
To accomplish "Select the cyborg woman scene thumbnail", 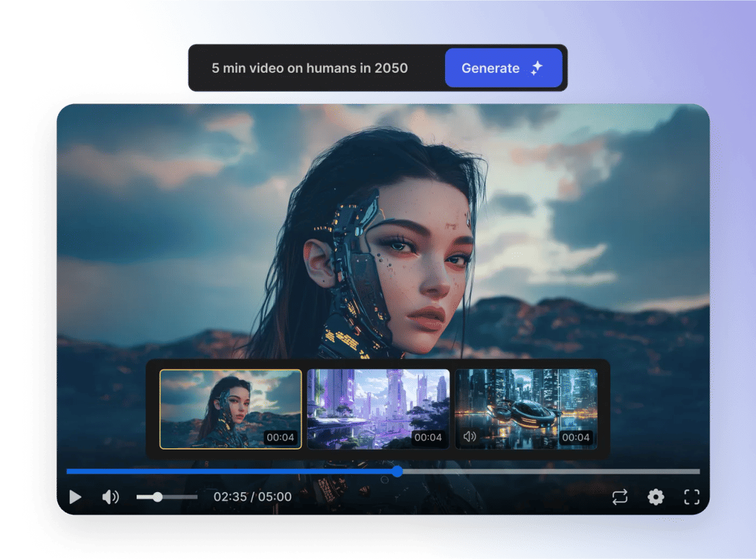I will (x=230, y=408).
